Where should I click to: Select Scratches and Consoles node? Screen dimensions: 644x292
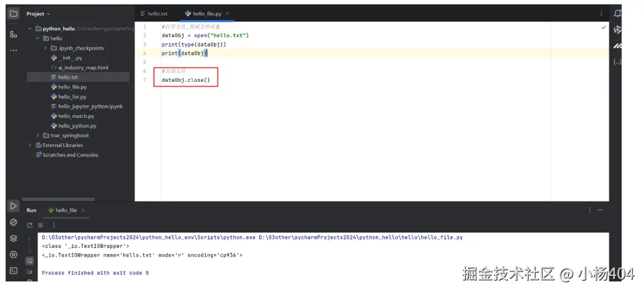68,155
